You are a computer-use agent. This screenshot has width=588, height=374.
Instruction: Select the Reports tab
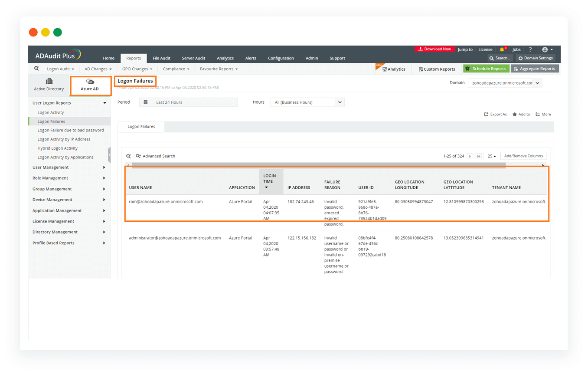click(134, 58)
